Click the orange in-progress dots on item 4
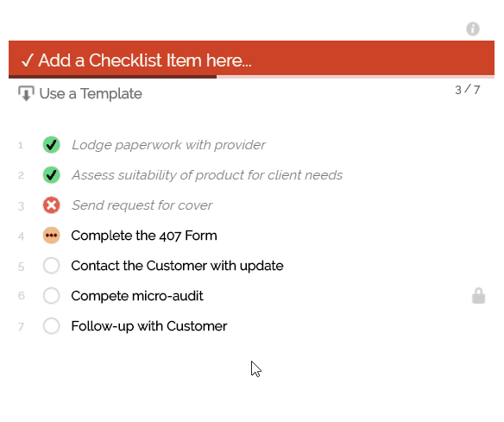Image resolution: width=504 pixels, height=422 pixels. (52, 236)
